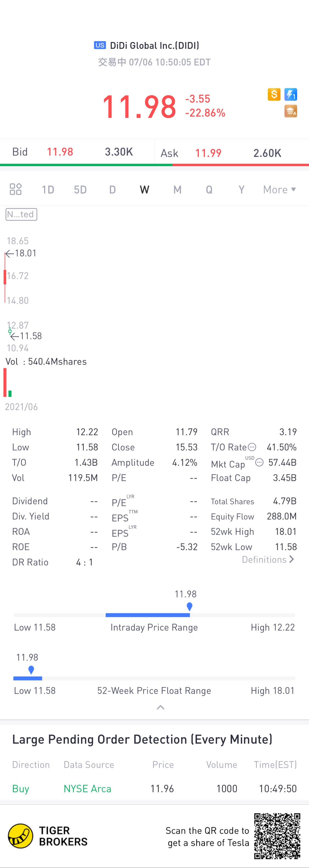Screen dimensions: 309x868
Task: Switch to the 1D chart tab
Action: 48,190
